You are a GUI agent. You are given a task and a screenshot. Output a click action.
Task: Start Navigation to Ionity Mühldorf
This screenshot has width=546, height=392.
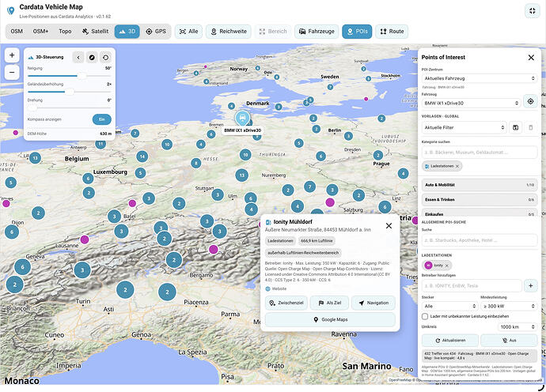[x=373, y=303]
